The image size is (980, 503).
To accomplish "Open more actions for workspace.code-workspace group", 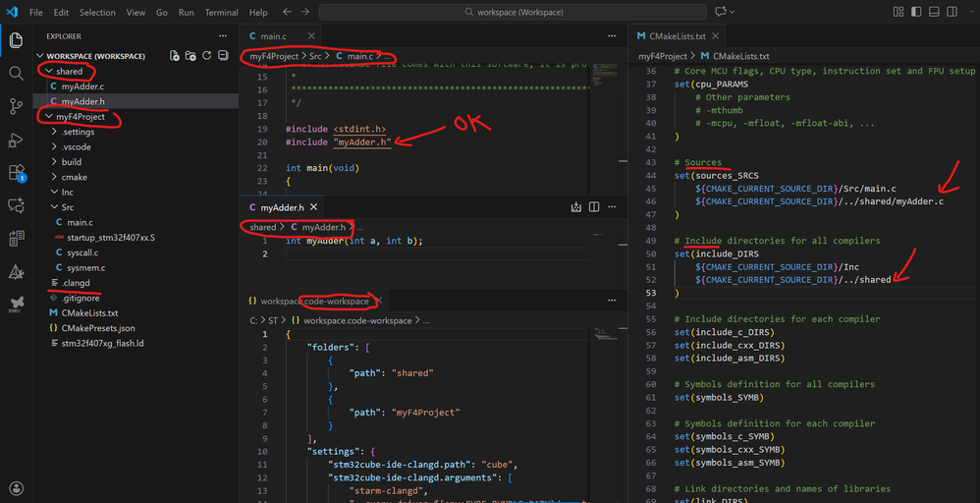I will 612,301.
